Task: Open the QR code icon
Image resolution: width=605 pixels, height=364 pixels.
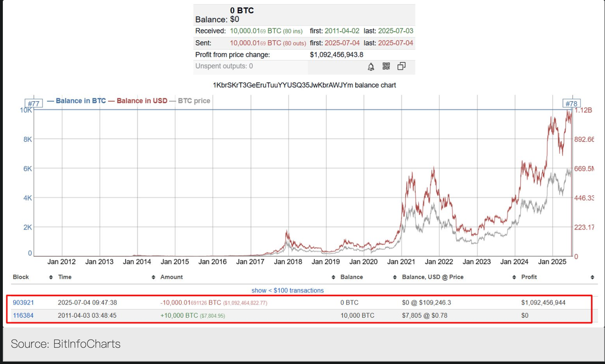Action: [386, 67]
